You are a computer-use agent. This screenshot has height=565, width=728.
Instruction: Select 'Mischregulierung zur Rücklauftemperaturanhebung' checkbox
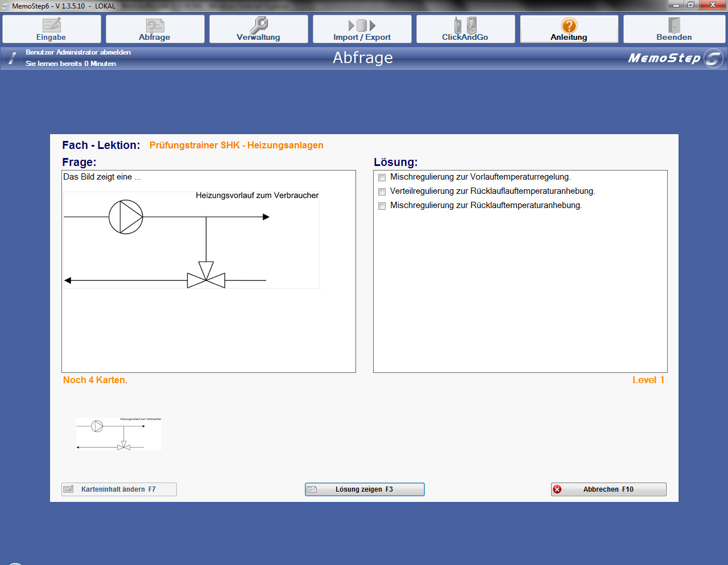tap(382, 206)
